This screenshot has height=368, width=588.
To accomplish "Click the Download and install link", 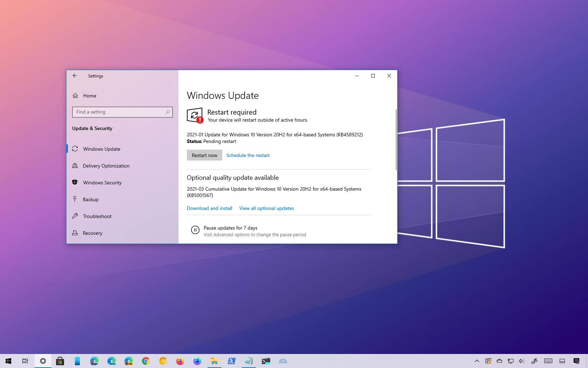I will (210, 208).
